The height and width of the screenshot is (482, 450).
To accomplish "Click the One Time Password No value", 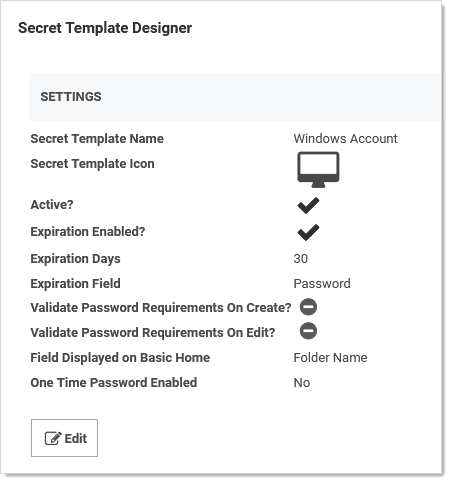I will click(x=302, y=383).
